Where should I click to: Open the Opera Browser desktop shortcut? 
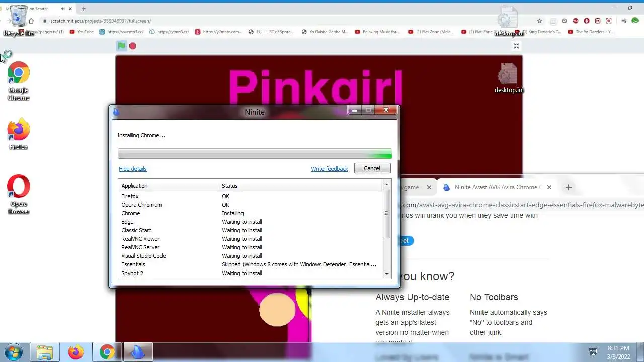(x=19, y=194)
